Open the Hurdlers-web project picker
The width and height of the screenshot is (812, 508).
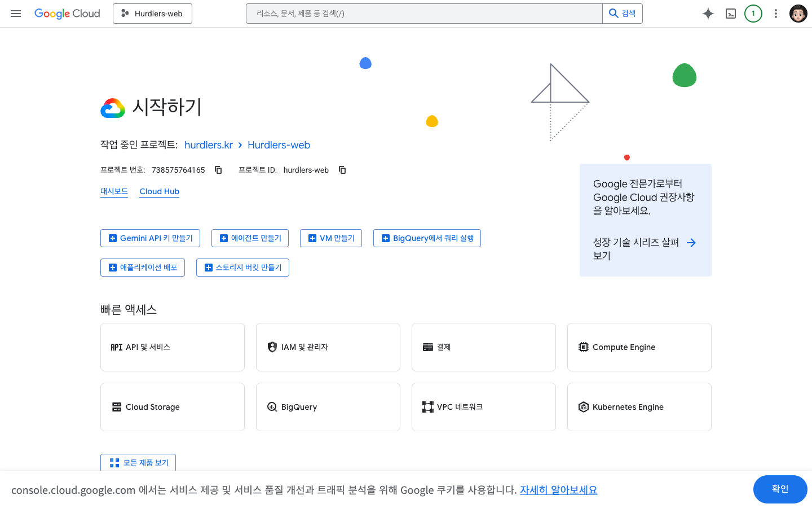[x=152, y=14]
